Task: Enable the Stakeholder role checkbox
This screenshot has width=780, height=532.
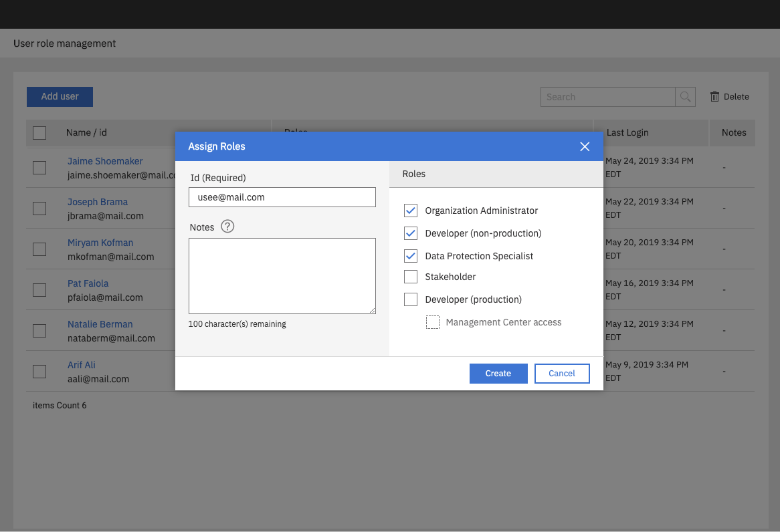Action: click(x=411, y=277)
